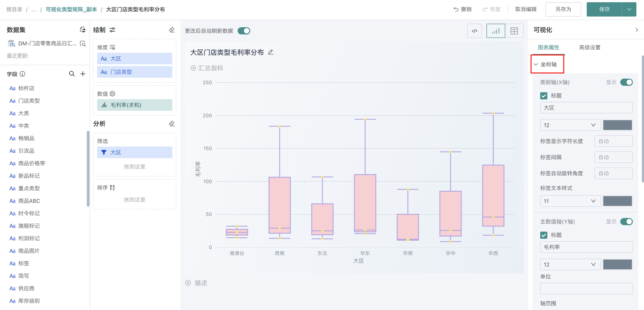
Task: Open the X-axis label text color swatch
Action: pos(617,201)
